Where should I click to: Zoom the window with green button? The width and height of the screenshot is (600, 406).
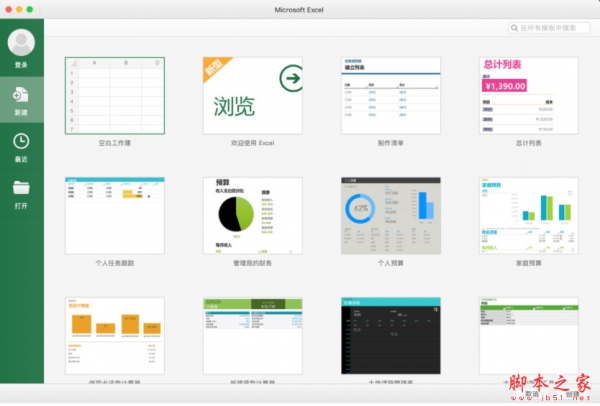(x=29, y=9)
